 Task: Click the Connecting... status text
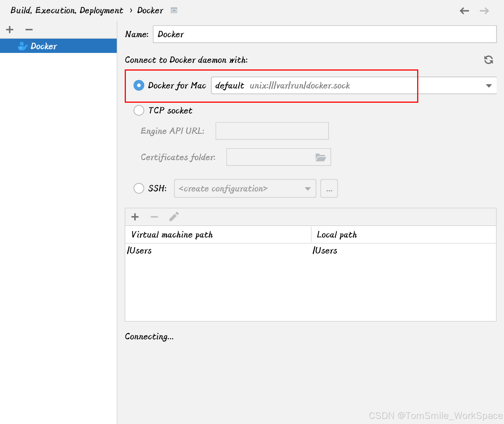pos(149,337)
